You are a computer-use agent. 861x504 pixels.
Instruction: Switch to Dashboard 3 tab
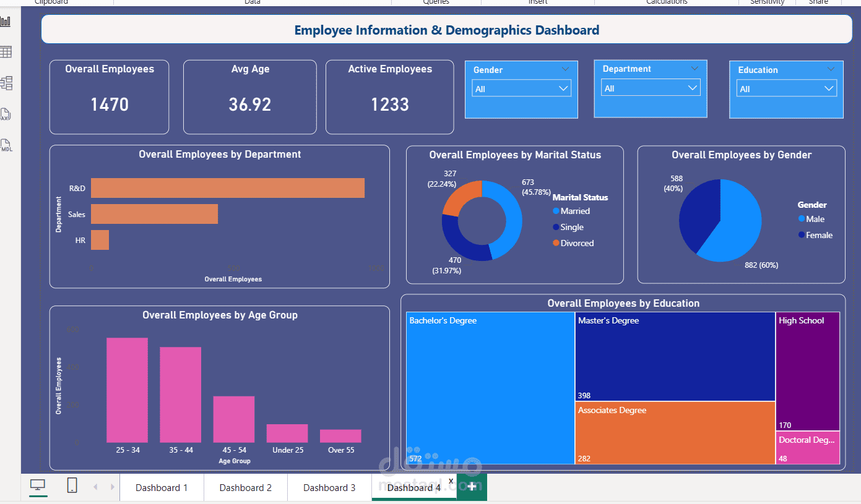click(329, 487)
